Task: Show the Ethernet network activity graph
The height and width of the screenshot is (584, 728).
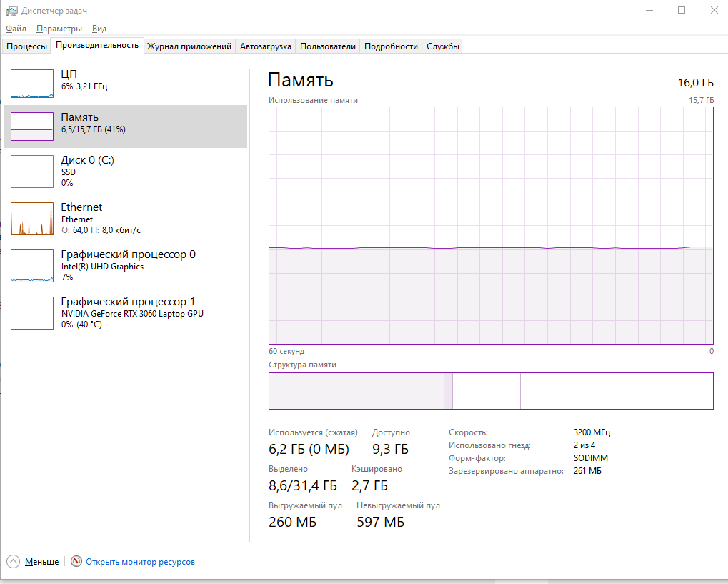Action: [32, 219]
